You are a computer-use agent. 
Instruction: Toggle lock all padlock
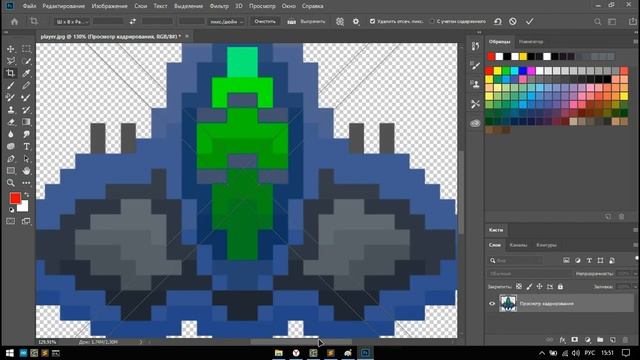click(560, 287)
